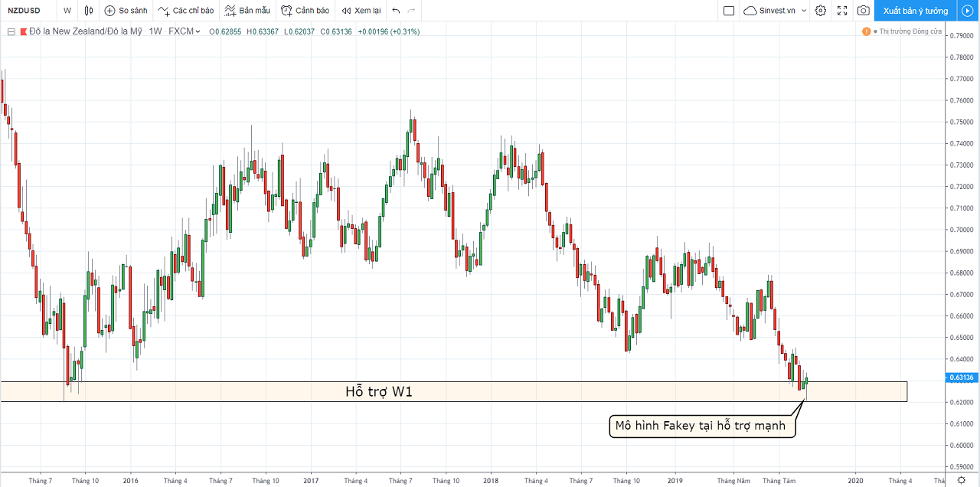
Task: Open Bản mẫu templates menu
Action: [247, 11]
